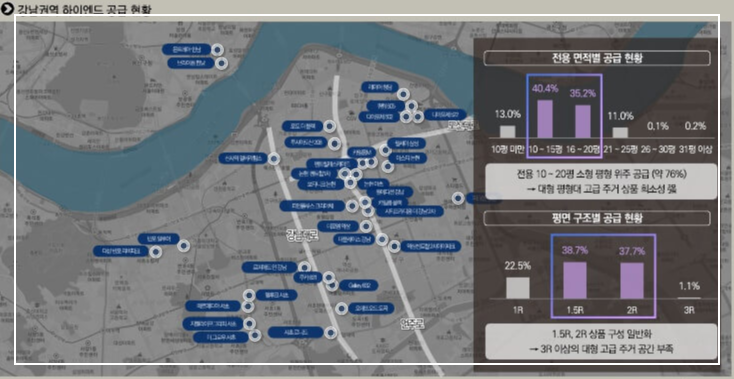Select the '10 ~ 15평' axis label

point(545,150)
